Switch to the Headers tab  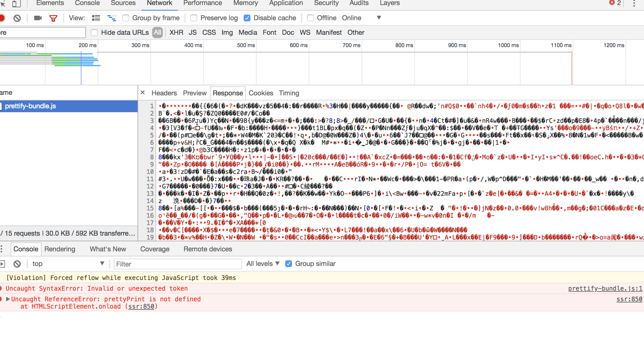tap(164, 93)
